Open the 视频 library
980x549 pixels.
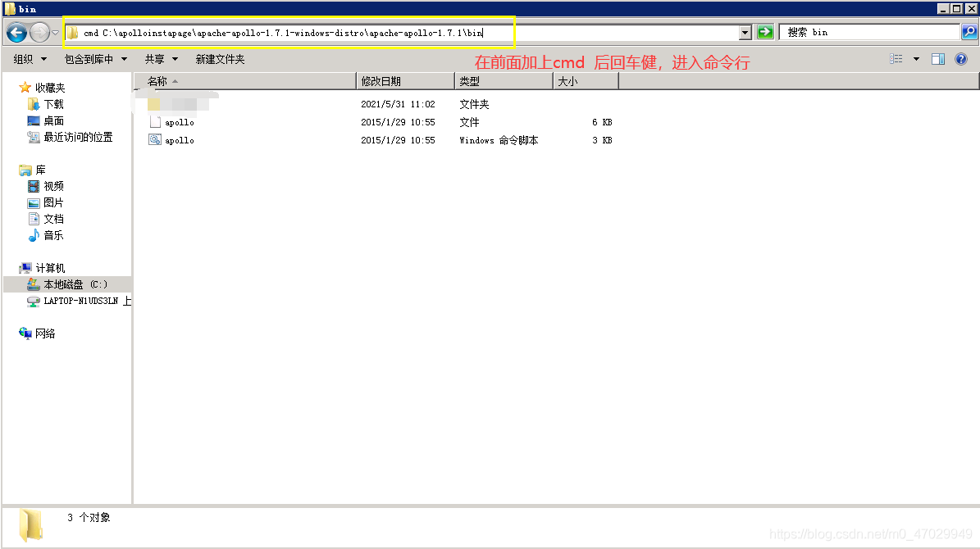(x=54, y=186)
